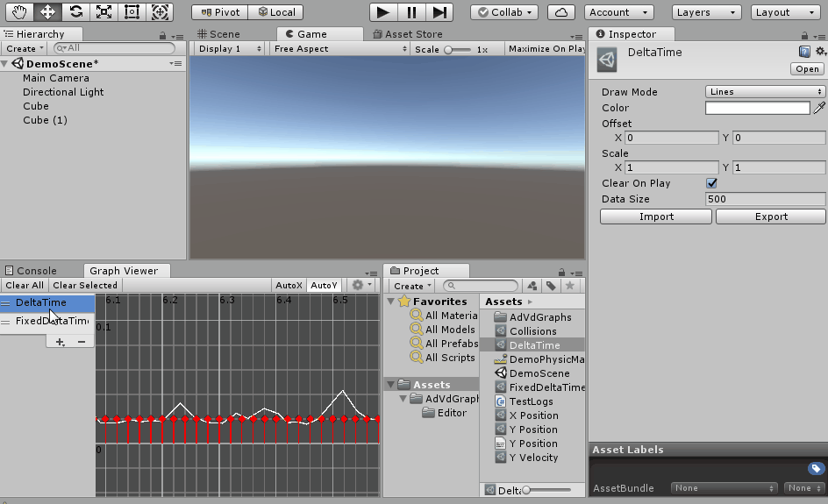Search by label icon in Project

[x=551, y=286]
